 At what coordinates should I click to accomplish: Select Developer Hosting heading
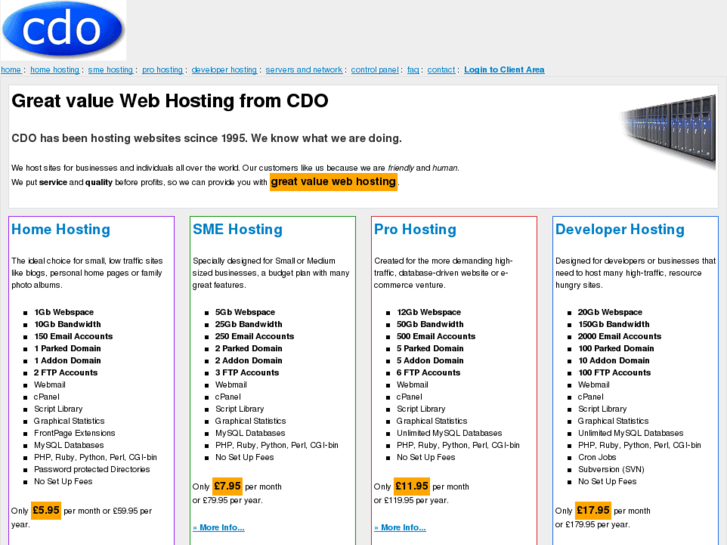[x=620, y=229]
